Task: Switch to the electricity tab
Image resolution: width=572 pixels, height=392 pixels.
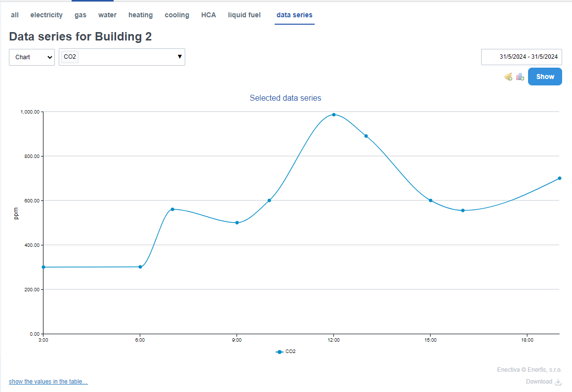Action: click(x=46, y=15)
